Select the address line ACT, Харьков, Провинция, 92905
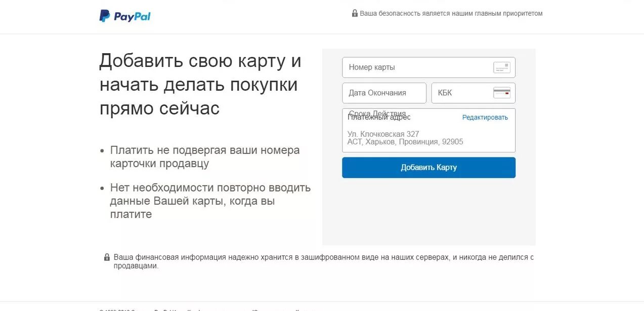The width and height of the screenshot is (644, 311). [405, 142]
